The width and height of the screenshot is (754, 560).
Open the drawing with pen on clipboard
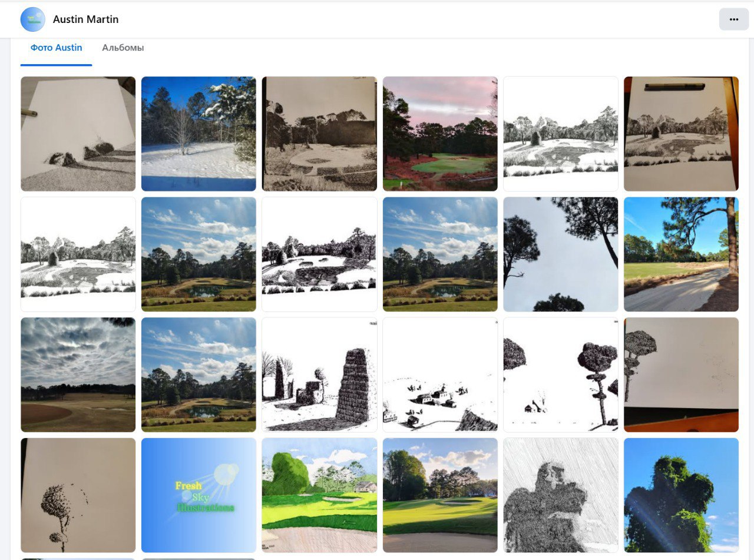coord(681,134)
